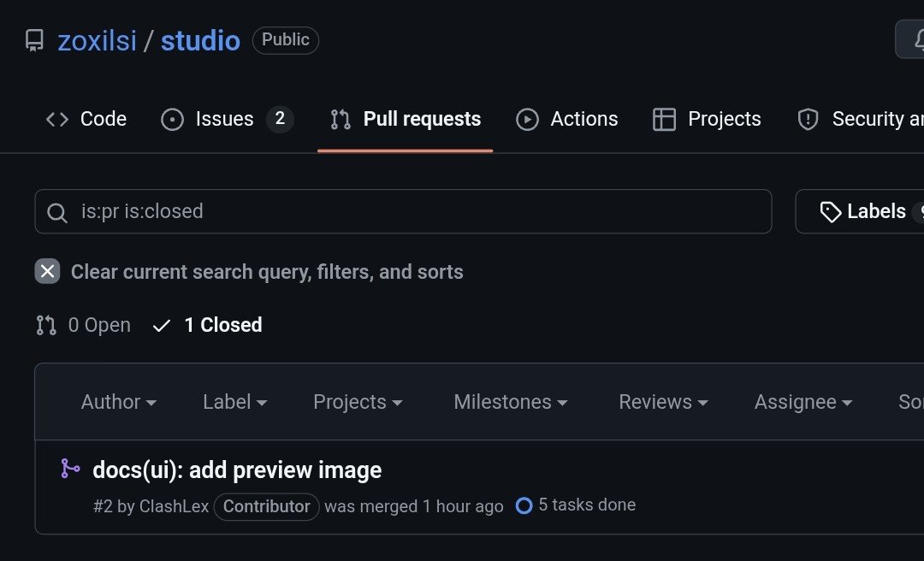Click the Issues count badge showing 2
924x561 pixels.
tap(280, 119)
